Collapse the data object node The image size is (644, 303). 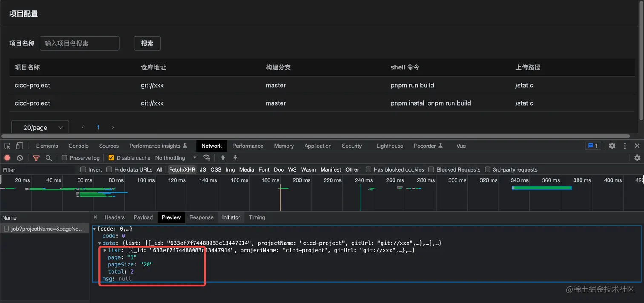tap(100, 243)
